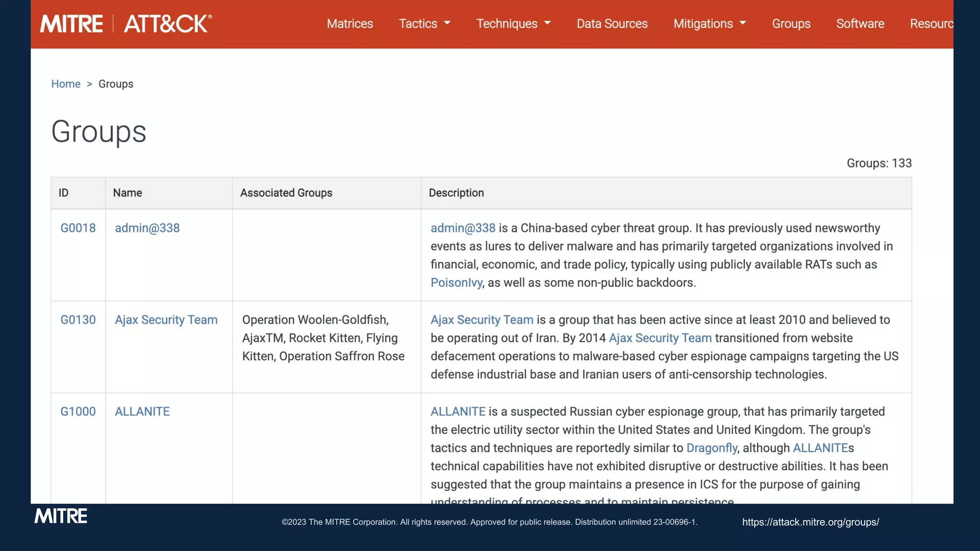This screenshot has height=551, width=980.
Task: Click the Groups page heading
Action: 99,132
